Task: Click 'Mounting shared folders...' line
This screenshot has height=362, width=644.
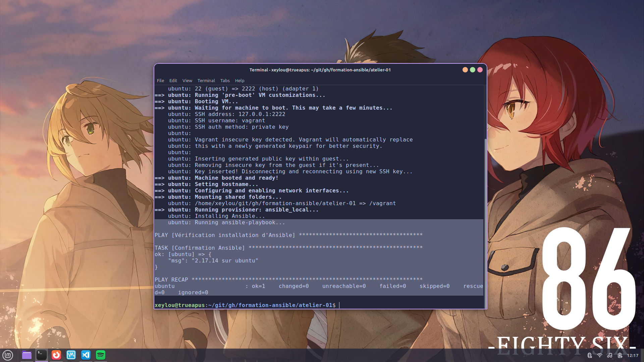Action: point(218,197)
